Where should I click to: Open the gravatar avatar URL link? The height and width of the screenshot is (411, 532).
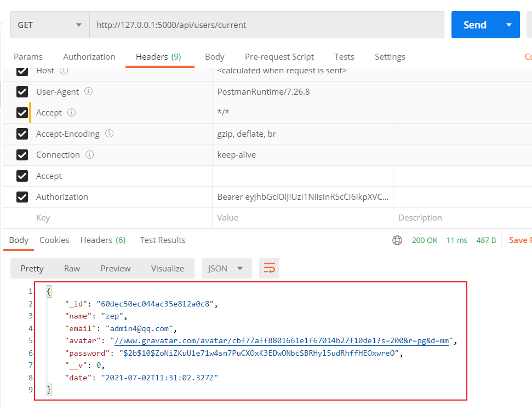282,341
